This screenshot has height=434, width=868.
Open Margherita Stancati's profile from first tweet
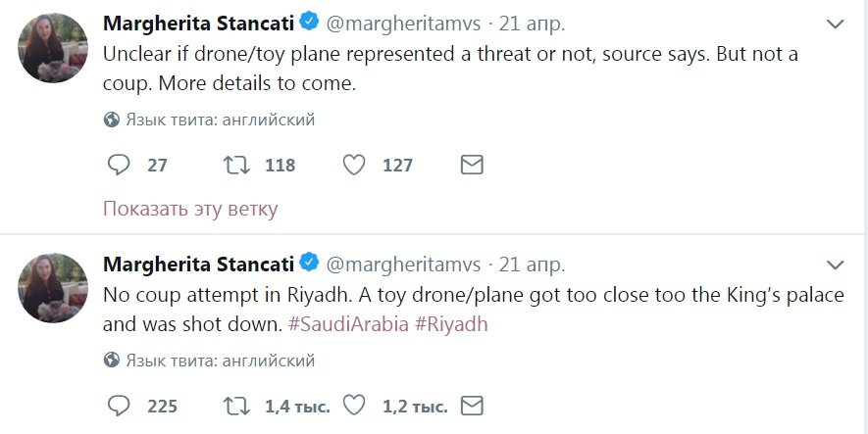coord(199,23)
